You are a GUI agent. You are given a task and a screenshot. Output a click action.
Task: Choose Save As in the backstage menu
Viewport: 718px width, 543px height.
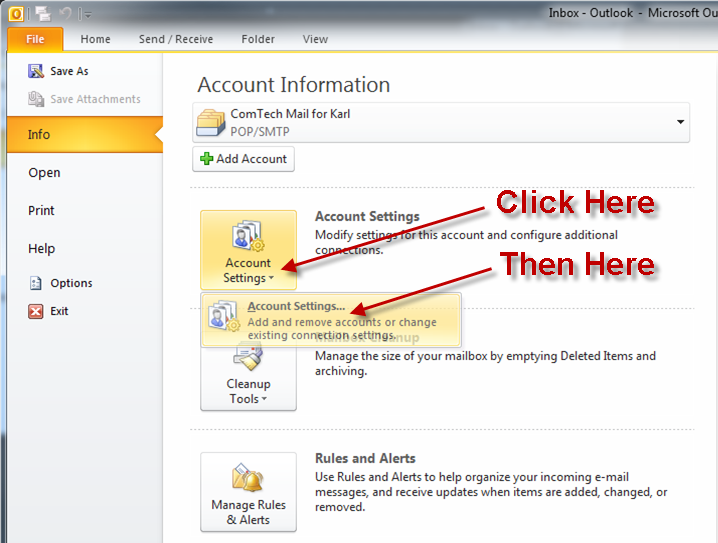click(68, 71)
